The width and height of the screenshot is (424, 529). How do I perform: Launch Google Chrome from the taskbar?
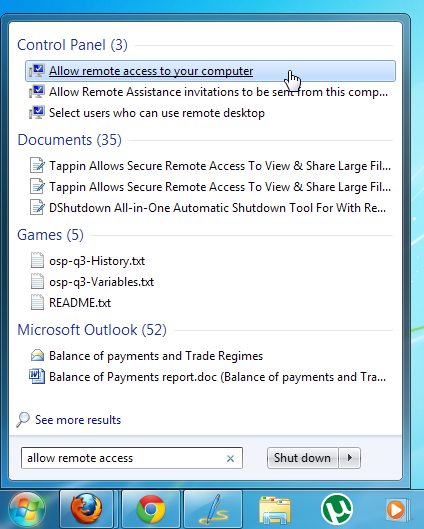click(x=151, y=509)
